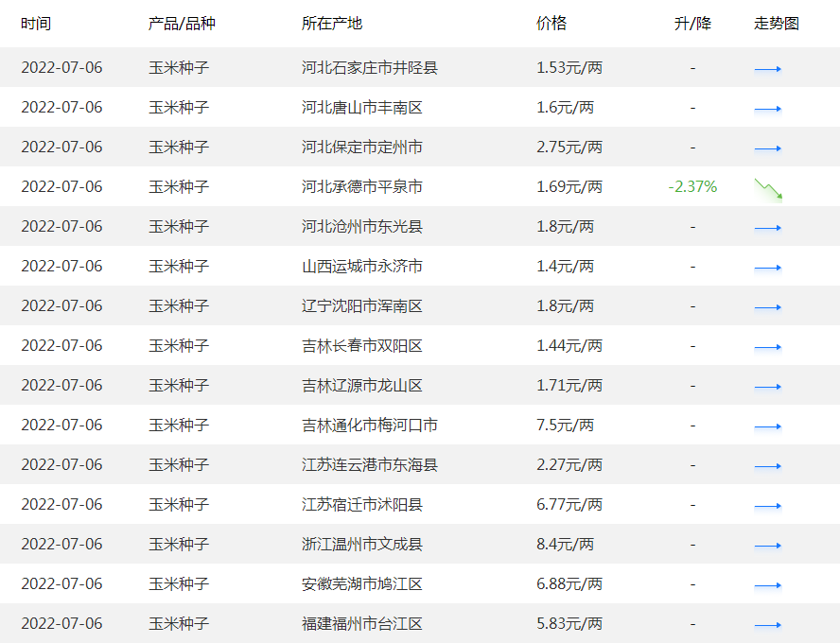Select the 价格 column header
This screenshot has height=643, width=840.
(x=551, y=23)
